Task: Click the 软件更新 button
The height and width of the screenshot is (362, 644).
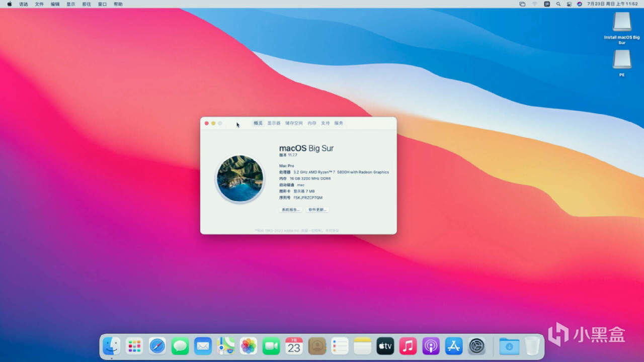Action: tap(317, 210)
